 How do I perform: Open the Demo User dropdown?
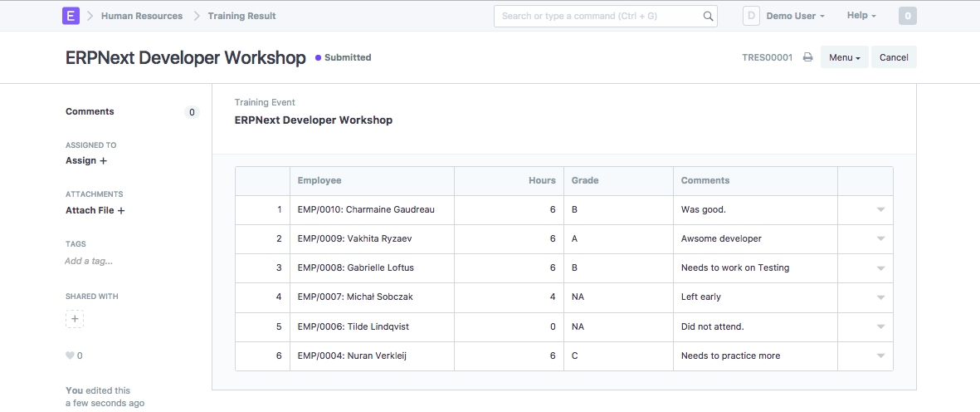[795, 16]
